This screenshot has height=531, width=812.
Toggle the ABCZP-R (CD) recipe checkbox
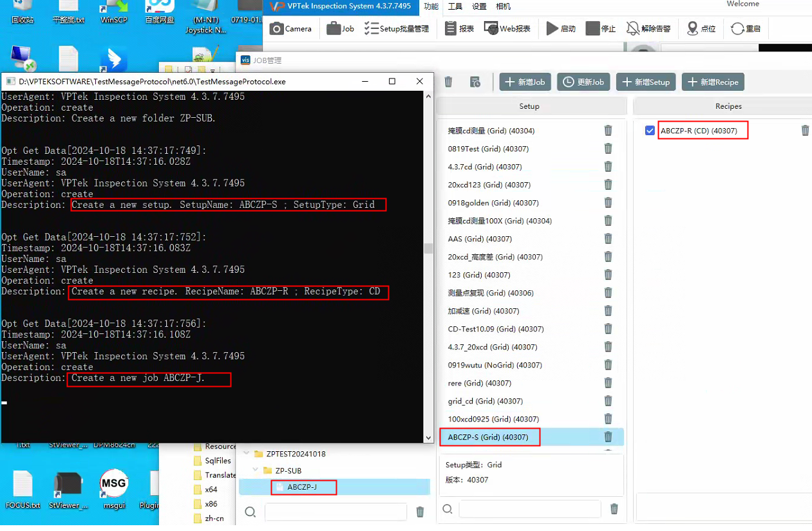pos(650,131)
